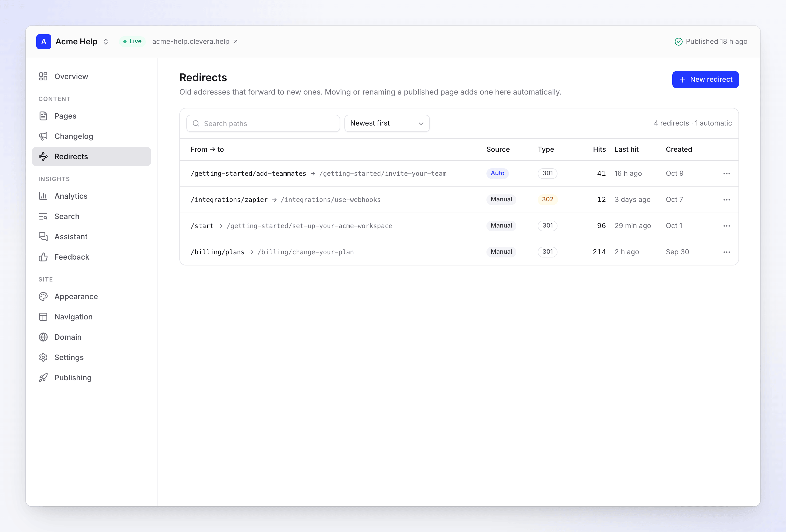Image resolution: width=786 pixels, height=532 pixels.
Task: Click the green Published checkmark icon
Action: pyautogui.click(x=678, y=42)
